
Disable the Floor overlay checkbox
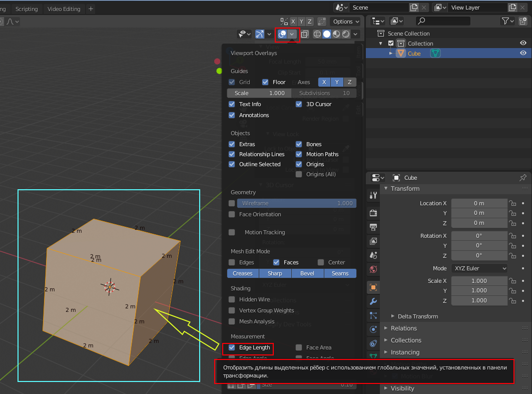265,82
